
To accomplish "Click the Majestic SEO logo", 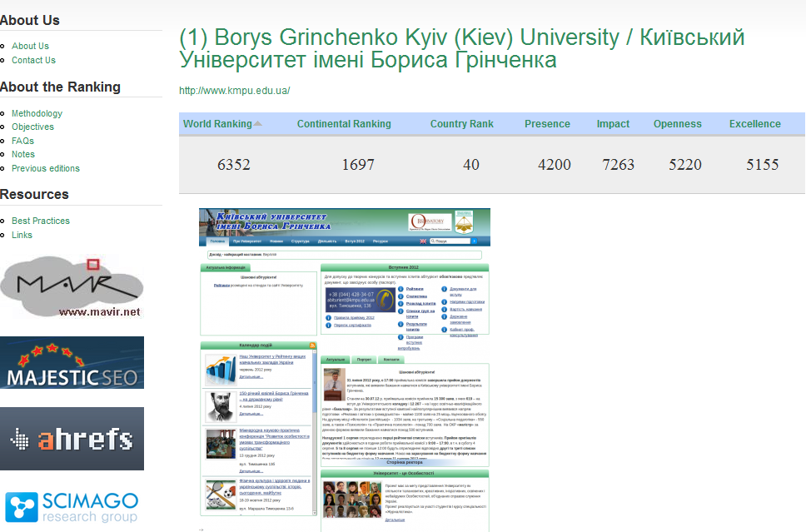I will pyautogui.click(x=72, y=363).
